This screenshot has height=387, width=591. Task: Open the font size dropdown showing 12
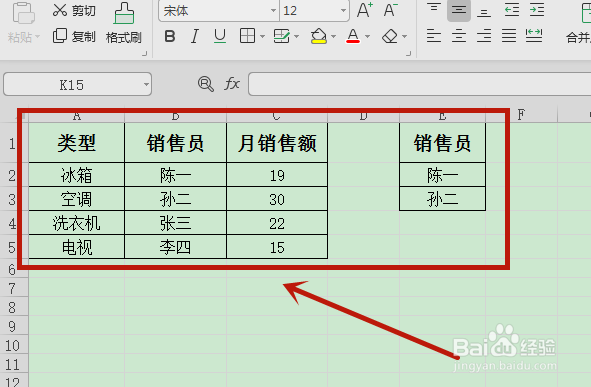(343, 11)
